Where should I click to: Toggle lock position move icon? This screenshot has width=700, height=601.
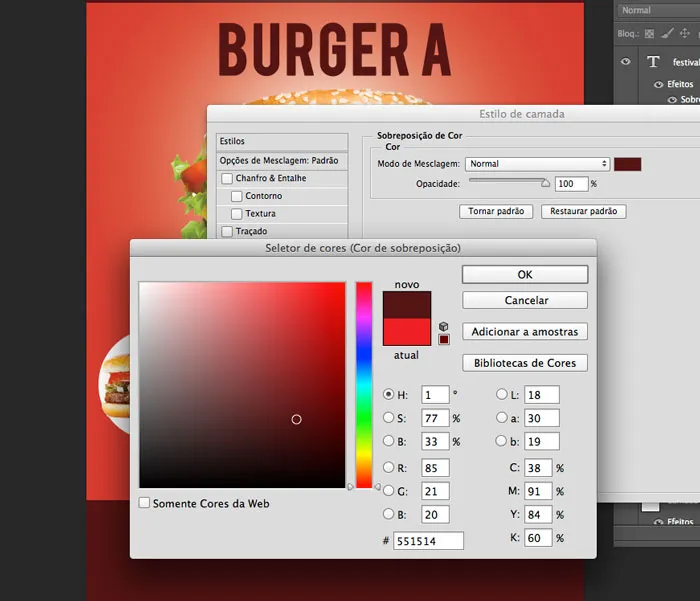684,33
